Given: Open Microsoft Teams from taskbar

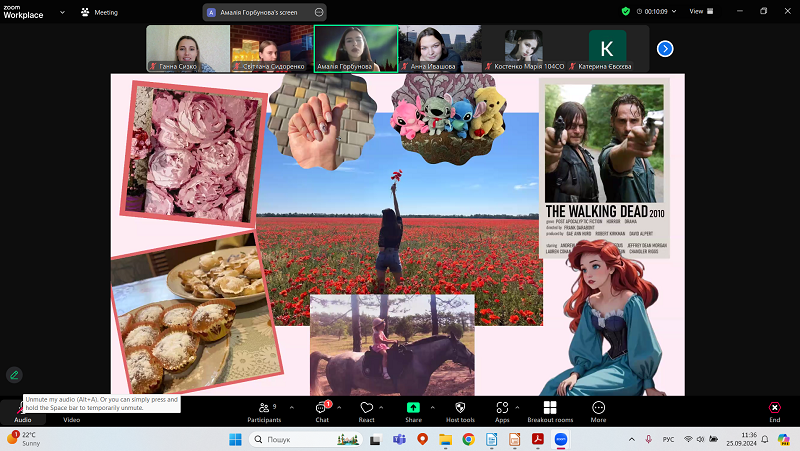Looking at the screenshot, I should click(399, 439).
